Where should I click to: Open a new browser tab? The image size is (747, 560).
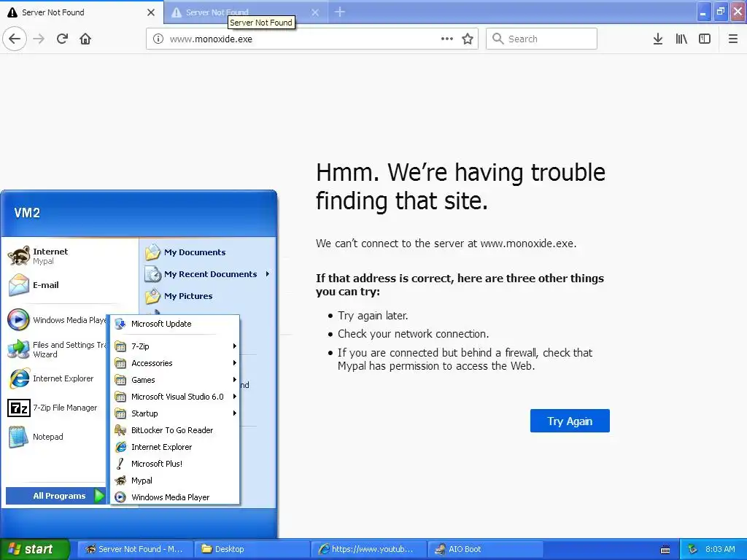click(x=340, y=12)
